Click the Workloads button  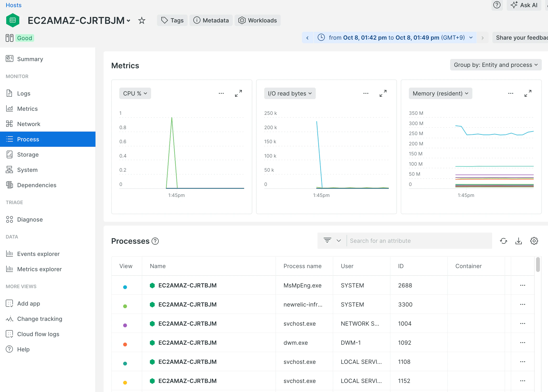click(258, 21)
